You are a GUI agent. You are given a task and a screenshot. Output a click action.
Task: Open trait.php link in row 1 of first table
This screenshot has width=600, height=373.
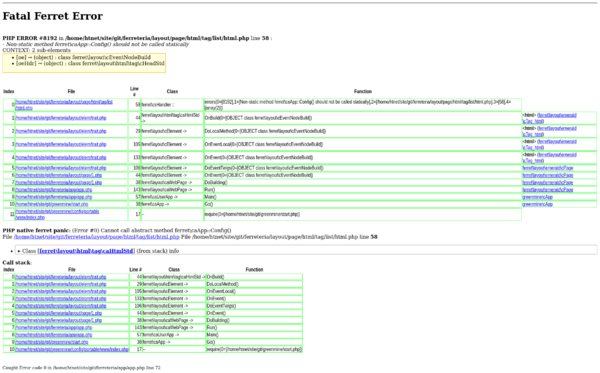coord(61,118)
